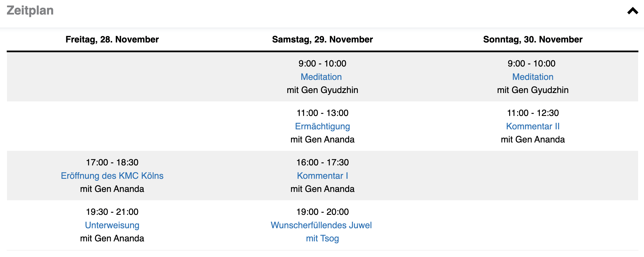Open the Kommentar II link

point(533,126)
